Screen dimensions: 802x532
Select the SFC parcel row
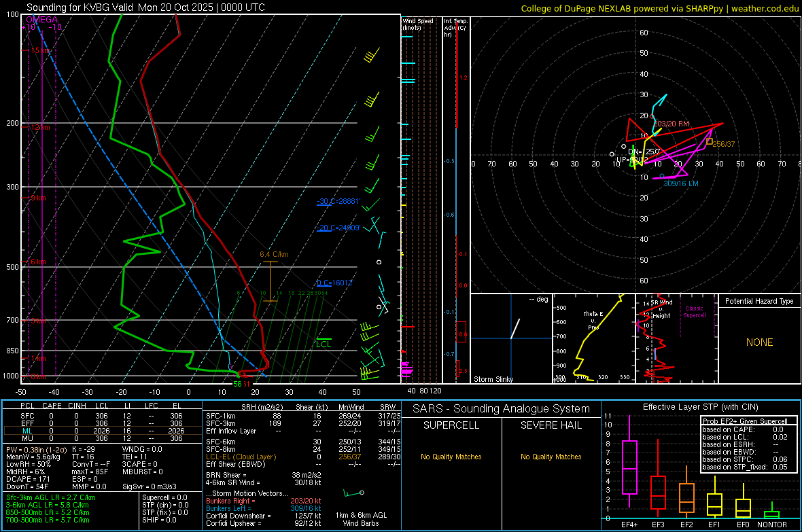pyautogui.click(x=102, y=416)
